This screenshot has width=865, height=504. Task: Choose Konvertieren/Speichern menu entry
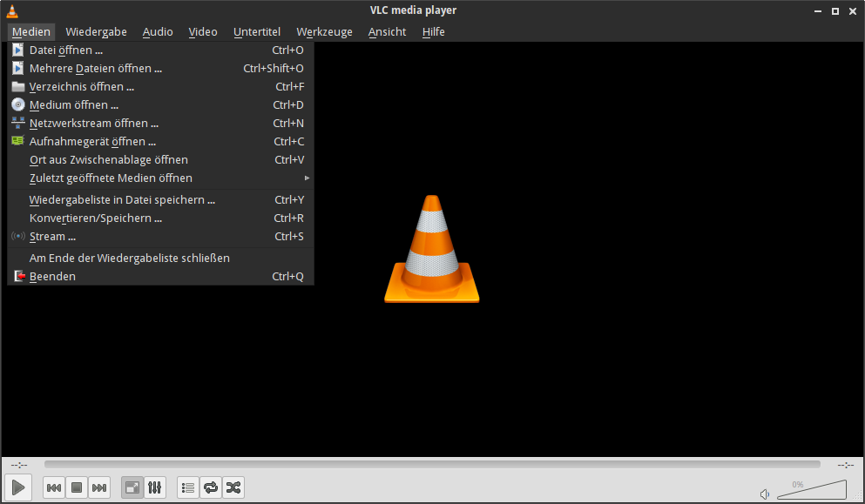160,218
